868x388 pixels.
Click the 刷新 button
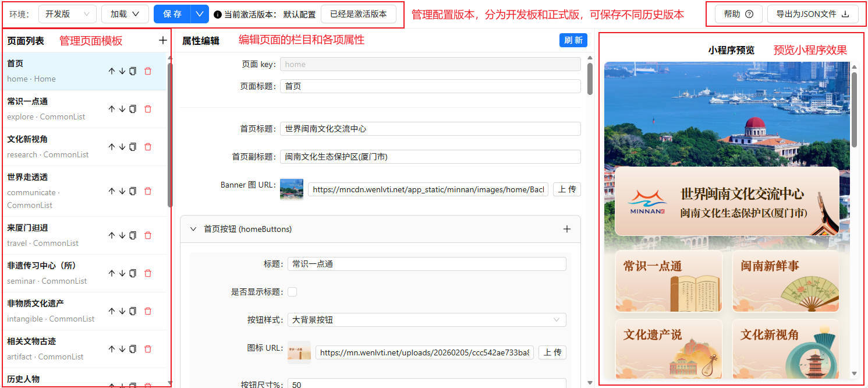pyautogui.click(x=573, y=40)
